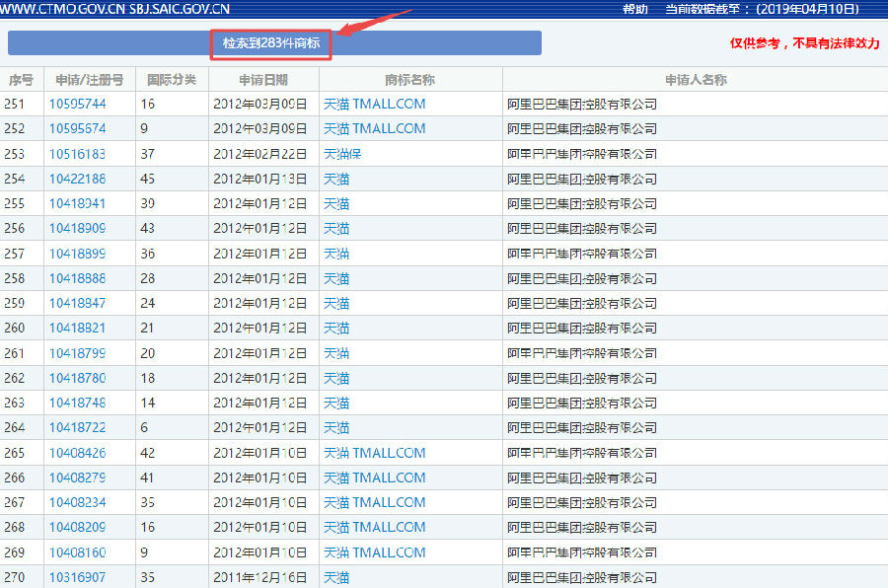888x588 pixels.
Task: Open 天猫 TMALL.COM trademark in row 267
Action: pos(374,503)
